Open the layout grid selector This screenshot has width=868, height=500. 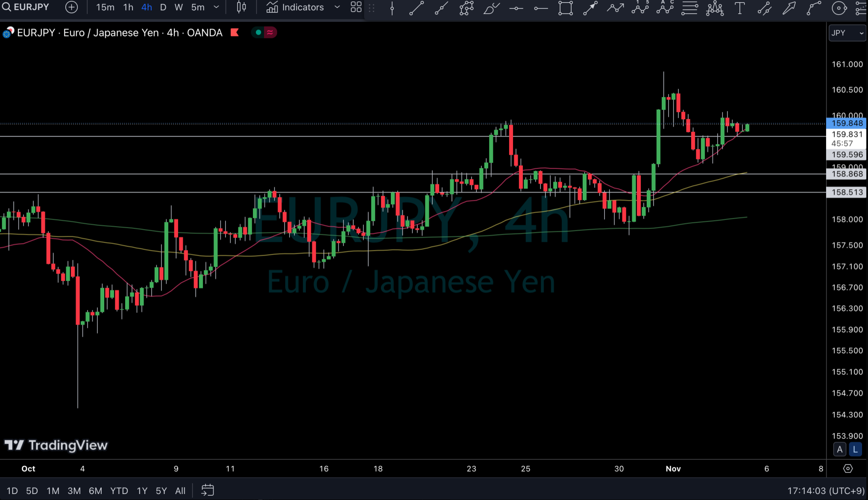click(x=356, y=7)
